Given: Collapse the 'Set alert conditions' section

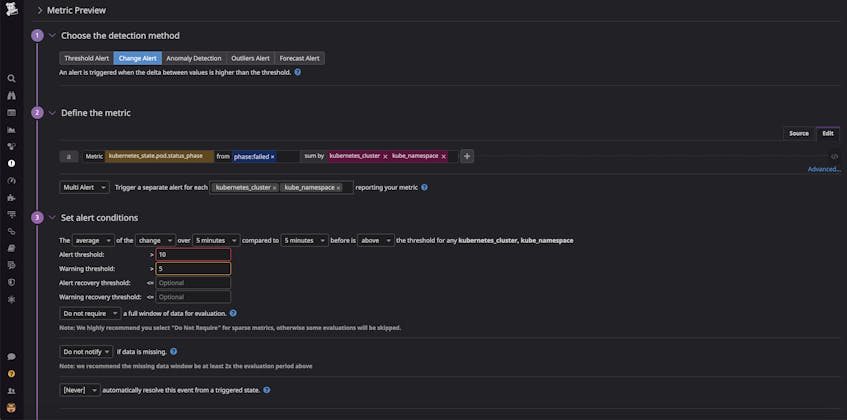Looking at the screenshot, I should (x=52, y=218).
